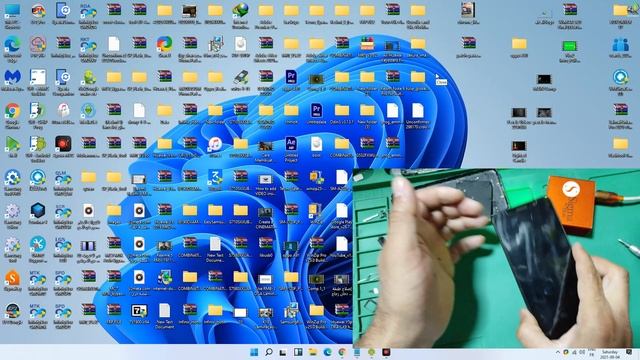Open the Microsoft Edge desktop shortcut

pos(12,44)
